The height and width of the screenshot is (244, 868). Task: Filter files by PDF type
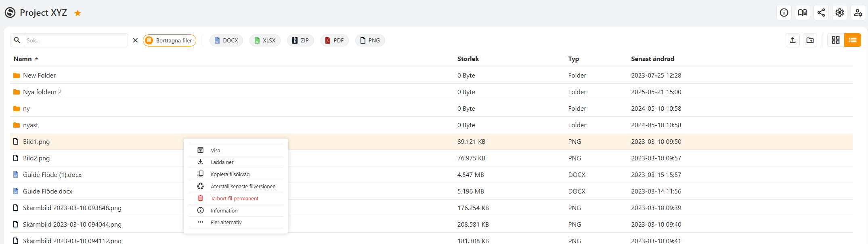(334, 40)
